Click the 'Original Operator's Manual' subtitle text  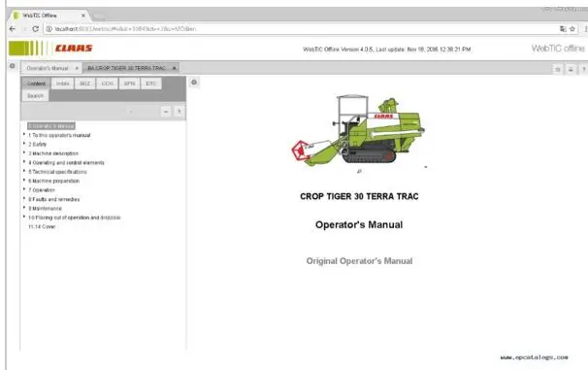(x=359, y=261)
